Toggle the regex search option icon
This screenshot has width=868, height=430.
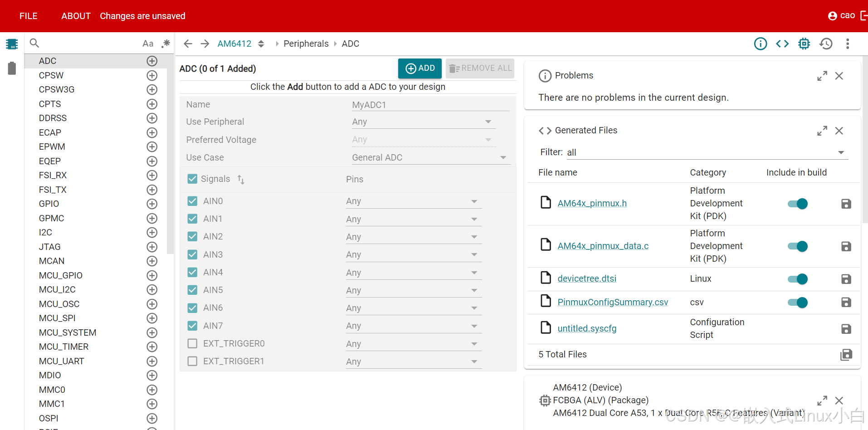tap(166, 44)
